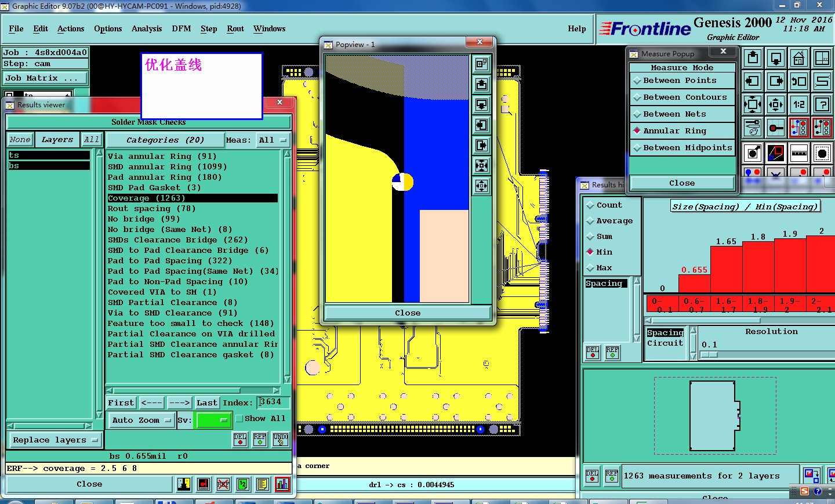Image resolution: width=835 pixels, height=504 pixels.
Task: Select the ts layer in list
Action: [x=49, y=155]
